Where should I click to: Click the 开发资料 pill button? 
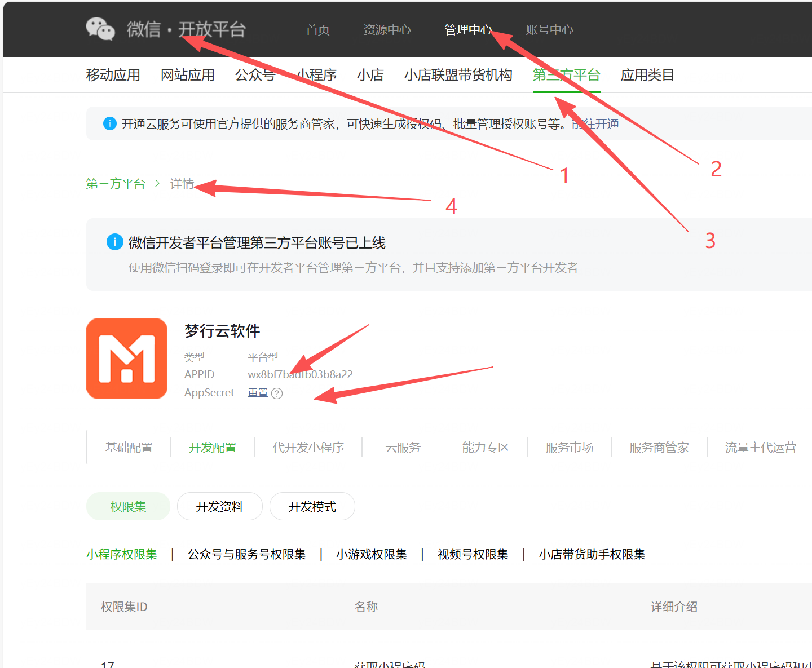click(219, 507)
